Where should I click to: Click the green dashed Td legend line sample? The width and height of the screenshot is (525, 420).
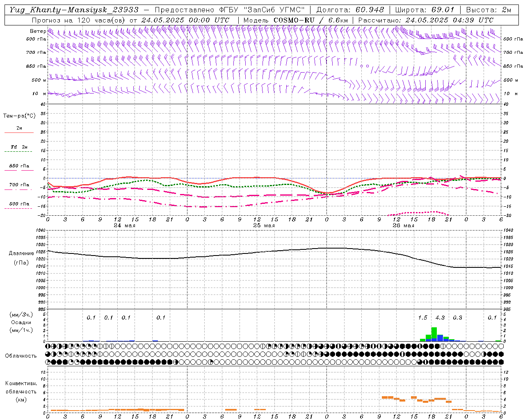coord(18,152)
